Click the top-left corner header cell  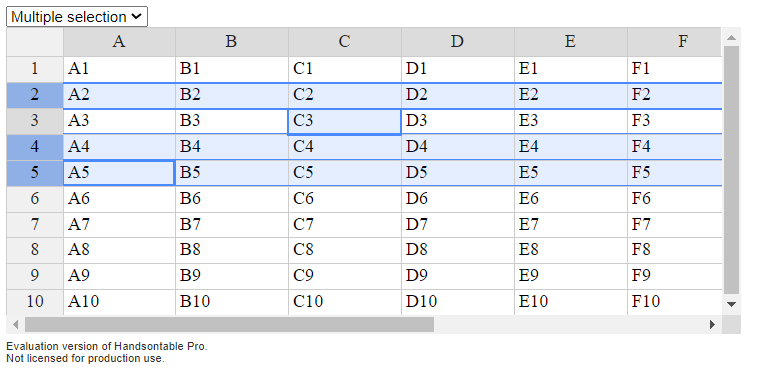click(35, 42)
